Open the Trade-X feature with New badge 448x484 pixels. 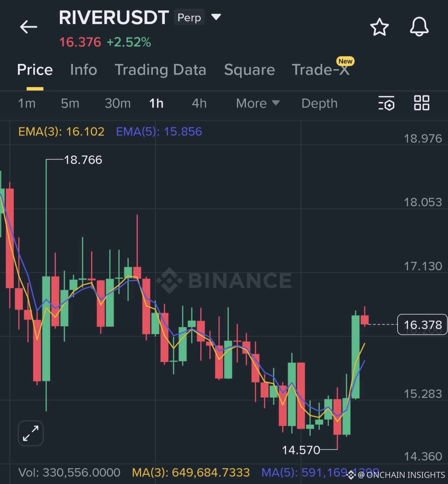[x=321, y=70]
